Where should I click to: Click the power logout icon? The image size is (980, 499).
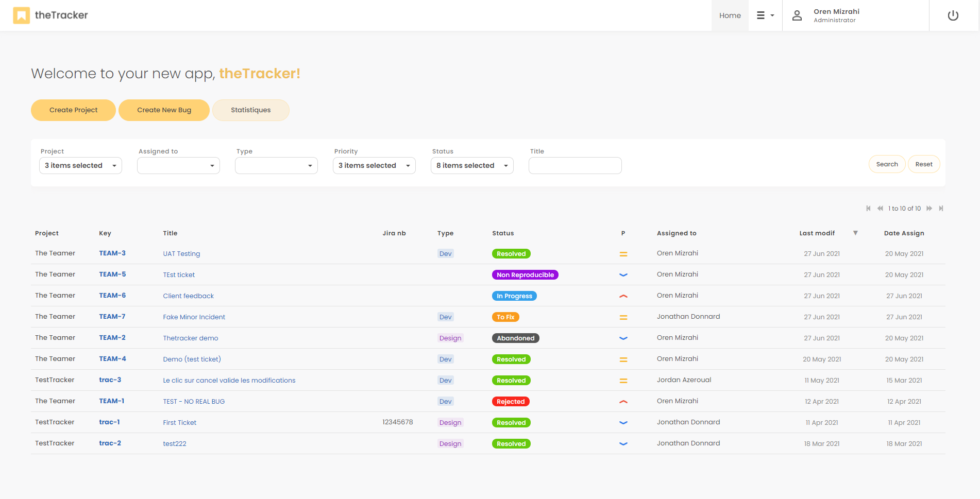point(953,15)
